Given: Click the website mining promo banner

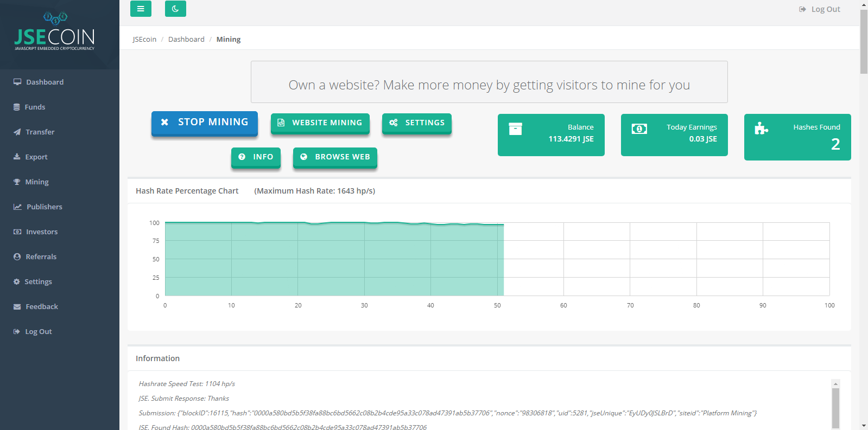Looking at the screenshot, I should coord(489,82).
